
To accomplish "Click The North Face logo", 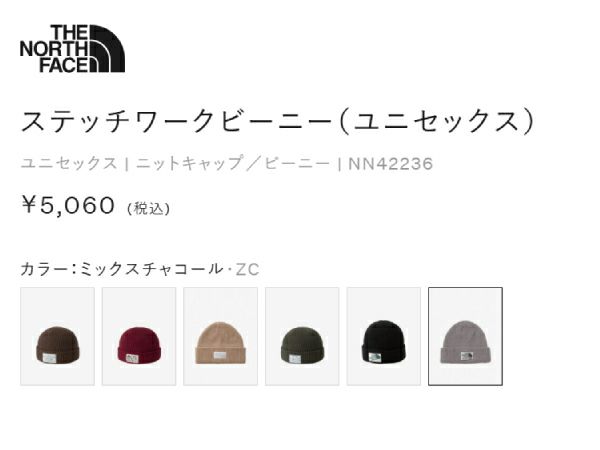I will [72, 49].
